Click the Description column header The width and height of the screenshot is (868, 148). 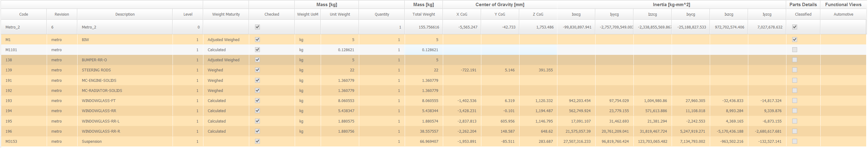[x=125, y=14]
